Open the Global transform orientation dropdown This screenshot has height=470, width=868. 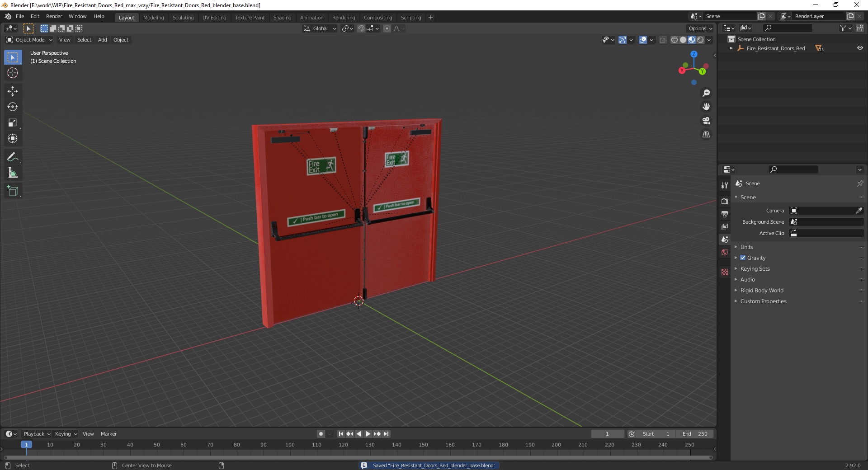[320, 28]
